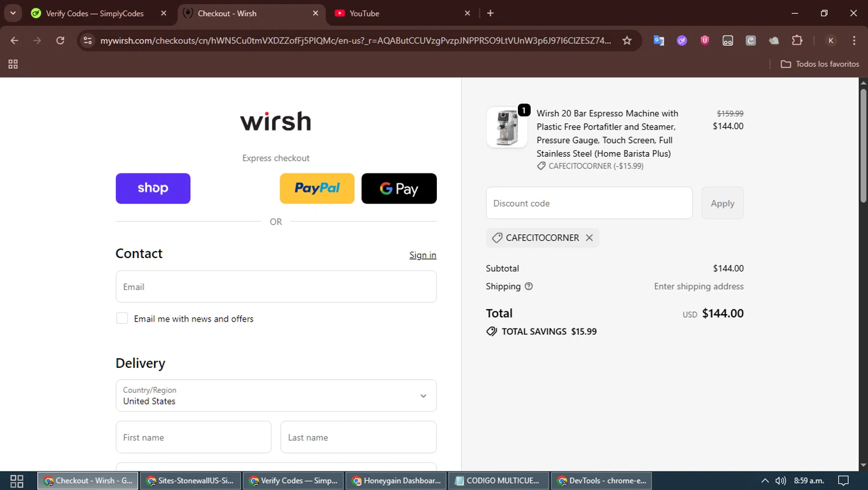The image size is (868, 490).
Task: Pay with Google Pay button
Action: [x=399, y=189]
